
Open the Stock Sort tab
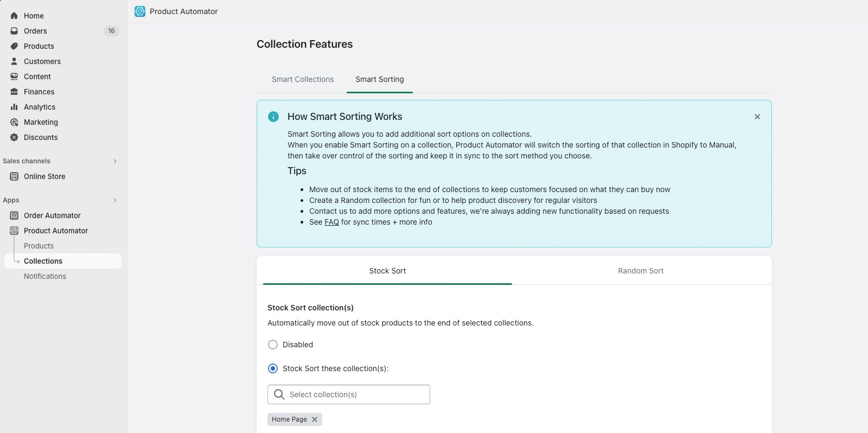click(387, 271)
